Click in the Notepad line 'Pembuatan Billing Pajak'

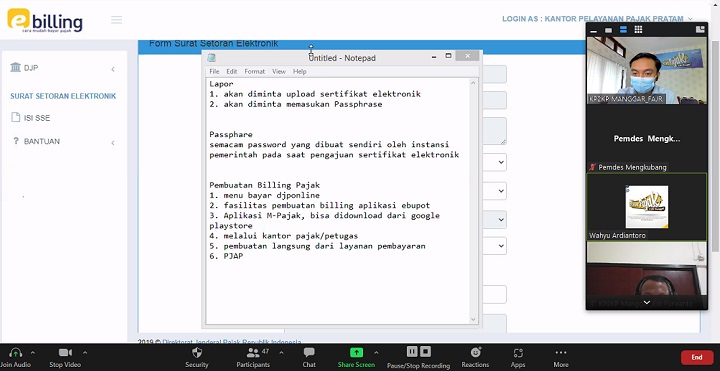264,185
